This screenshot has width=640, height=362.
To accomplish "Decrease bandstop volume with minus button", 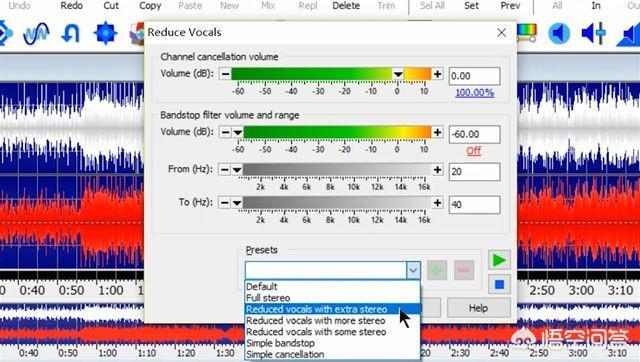I will click(x=225, y=132).
